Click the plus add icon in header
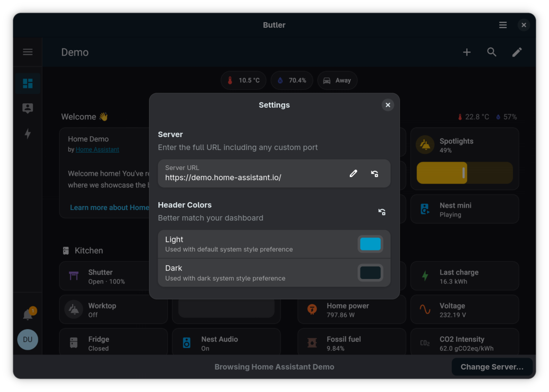Image resolution: width=549 pixels, height=392 pixels. point(467,52)
